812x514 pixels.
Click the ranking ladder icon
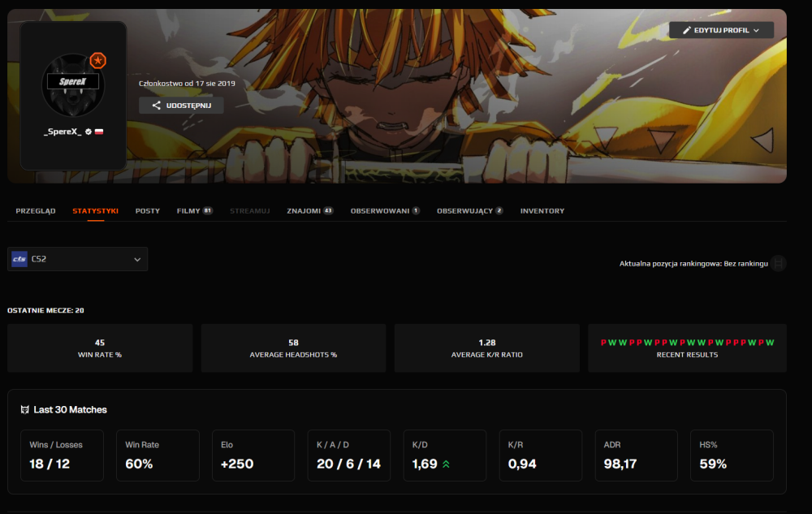[x=778, y=263]
